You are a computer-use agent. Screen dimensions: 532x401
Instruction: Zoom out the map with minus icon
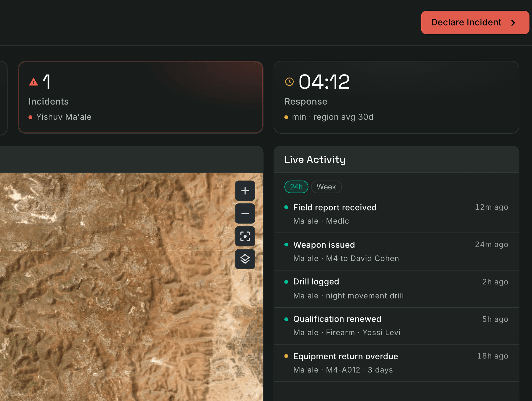click(x=245, y=213)
